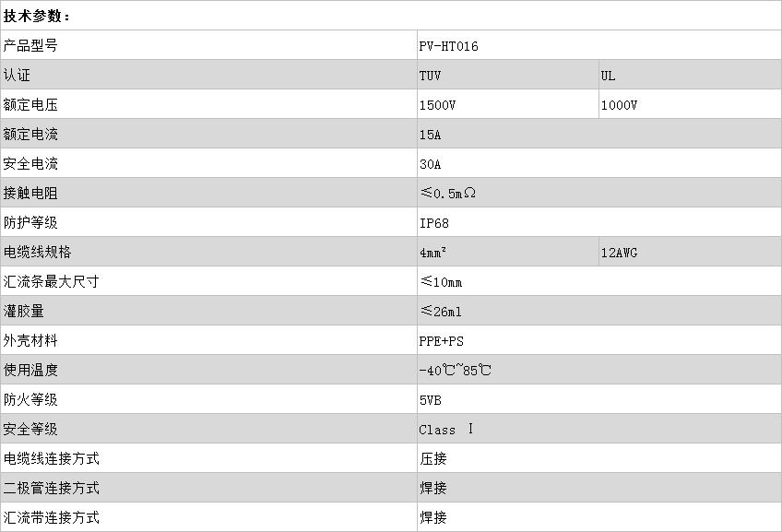Select the PPE+PS shell material value

441,341
